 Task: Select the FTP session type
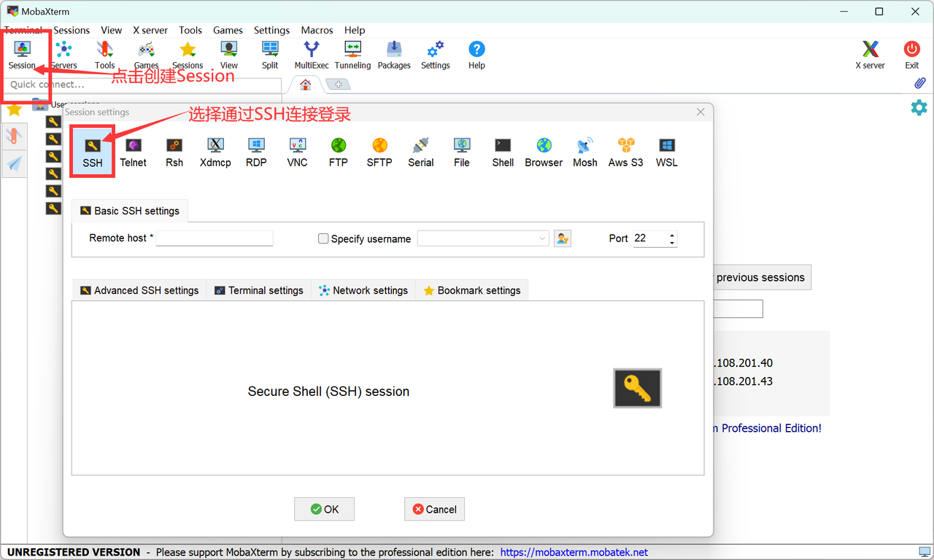(339, 152)
